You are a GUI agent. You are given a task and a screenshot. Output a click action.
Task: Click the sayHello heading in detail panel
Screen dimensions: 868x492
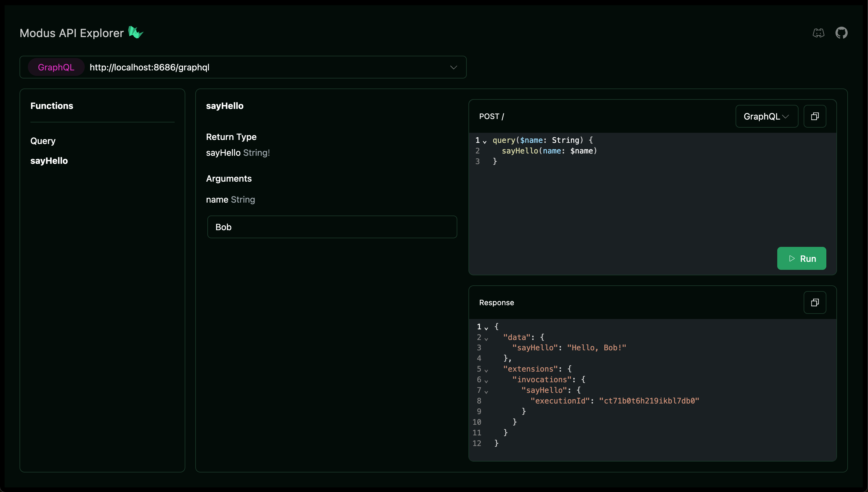tap(225, 106)
